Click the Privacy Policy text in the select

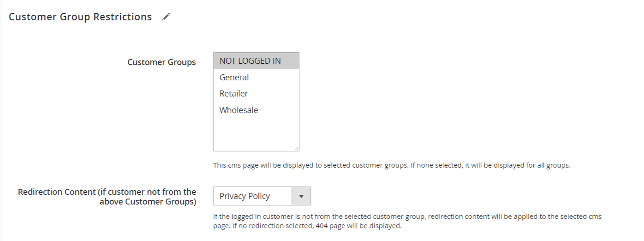[x=244, y=196]
